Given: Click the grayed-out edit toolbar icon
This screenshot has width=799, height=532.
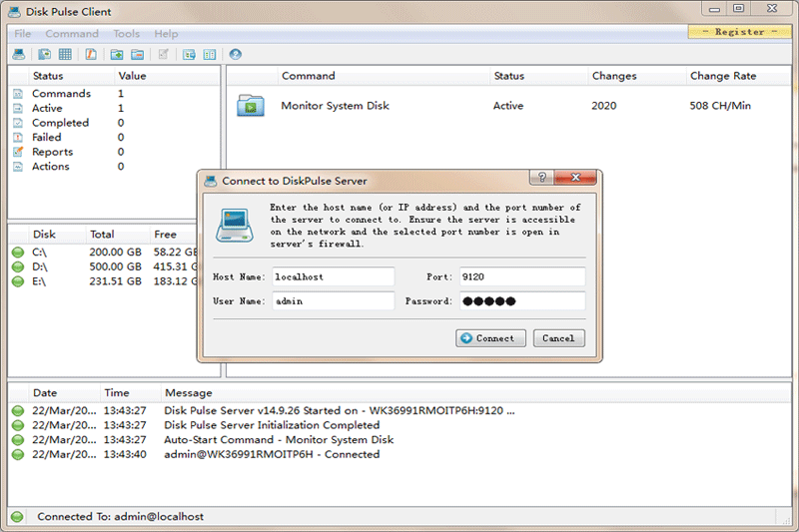Looking at the screenshot, I should [x=164, y=54].
